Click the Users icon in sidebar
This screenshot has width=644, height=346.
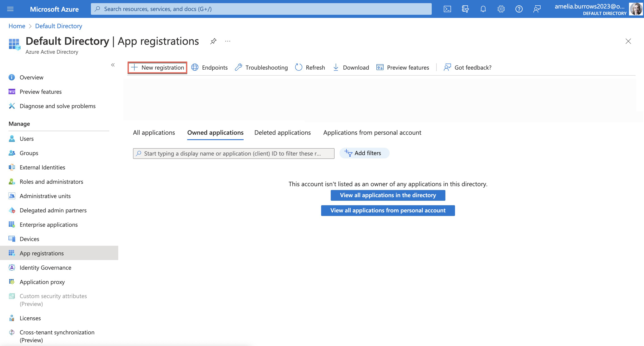pyautogui.click(x=12, y=139)
